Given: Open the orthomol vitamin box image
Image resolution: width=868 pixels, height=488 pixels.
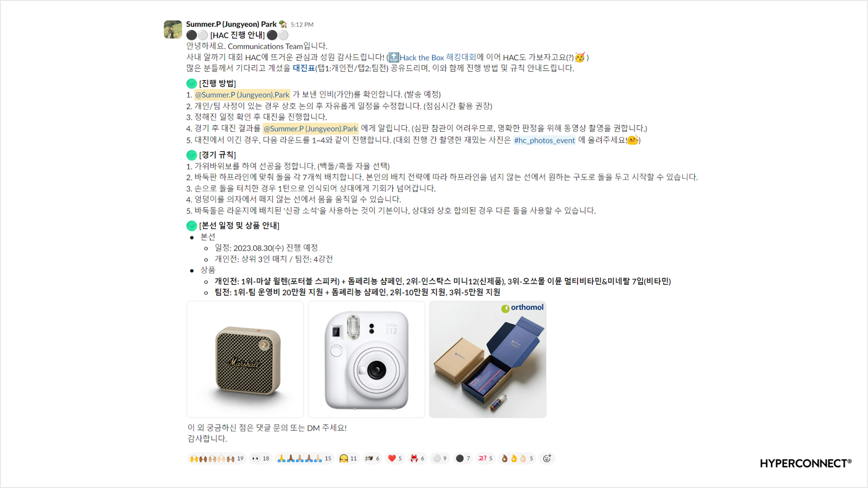Looking at the screenshot, I should click(x=488, y=359).
